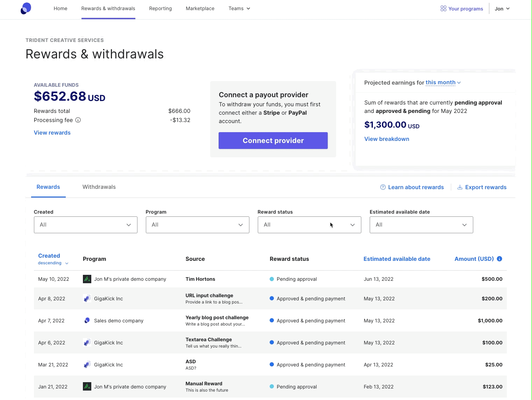Click program logo in May 10, 2022 row
532x400 pixels.
tap(87, 279)
